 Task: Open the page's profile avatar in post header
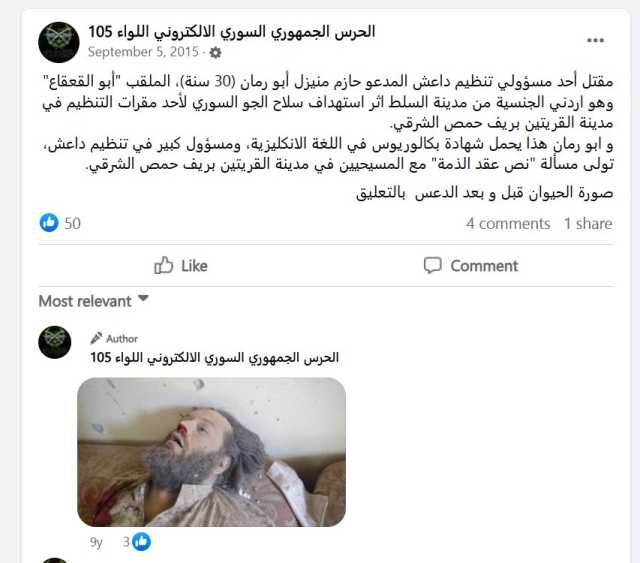click(x=59, y=42)
